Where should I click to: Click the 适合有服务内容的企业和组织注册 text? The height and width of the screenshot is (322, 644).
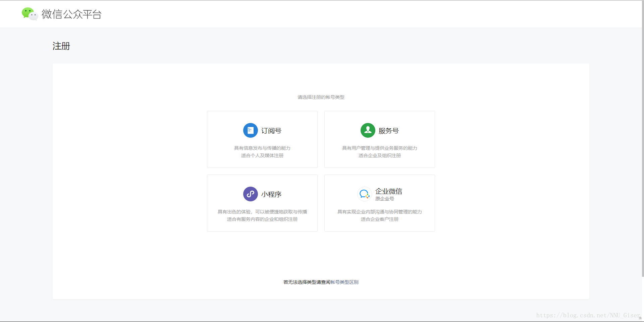(x=262, y=219)
